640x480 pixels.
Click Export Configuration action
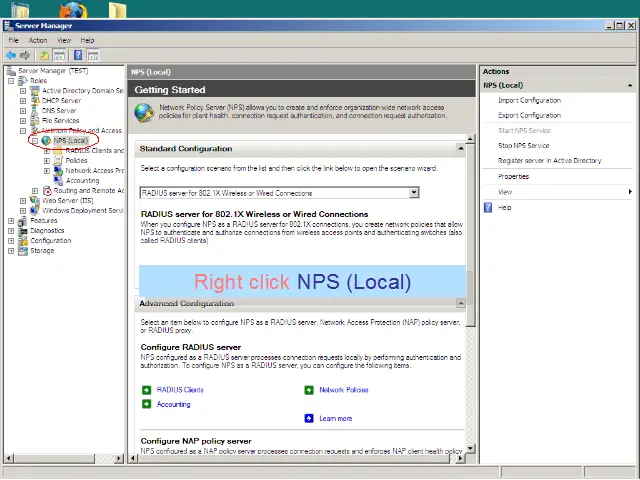click(529, 116)
